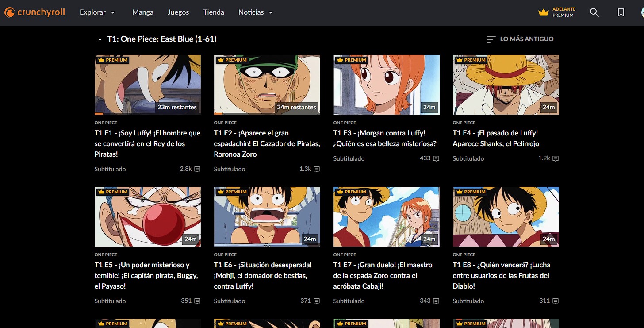Screen dimensions: 644x328
Task: Go to the Juegos section
Action: pos(178,12)
